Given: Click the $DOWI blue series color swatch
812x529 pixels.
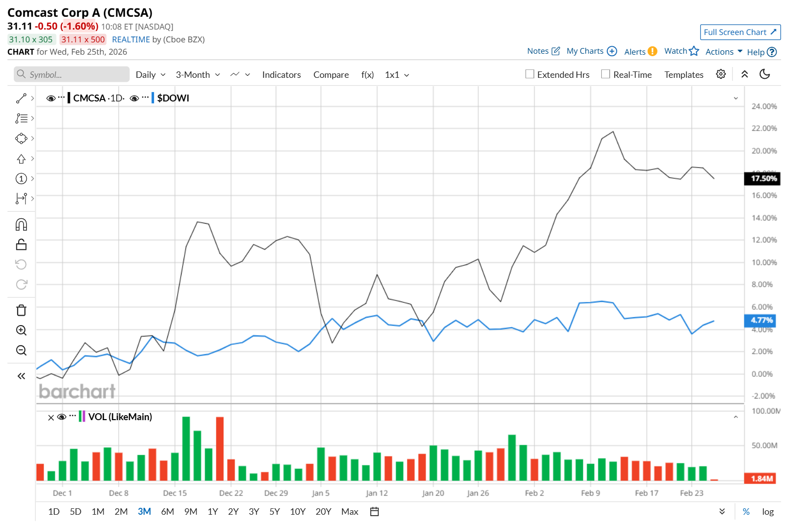Looking at the screenshot, I should 153,98.
